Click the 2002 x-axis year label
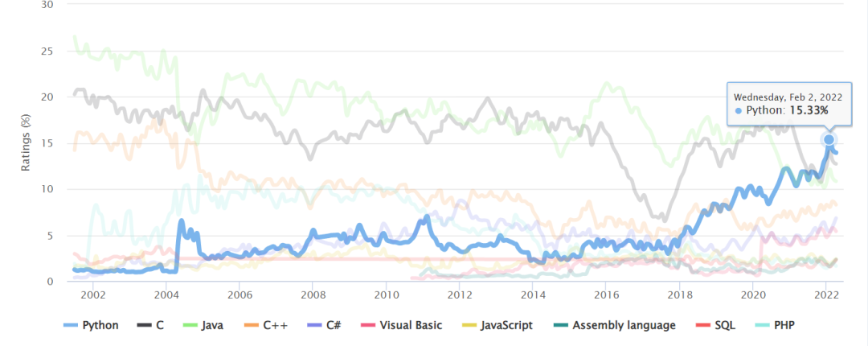 (93, 295)
